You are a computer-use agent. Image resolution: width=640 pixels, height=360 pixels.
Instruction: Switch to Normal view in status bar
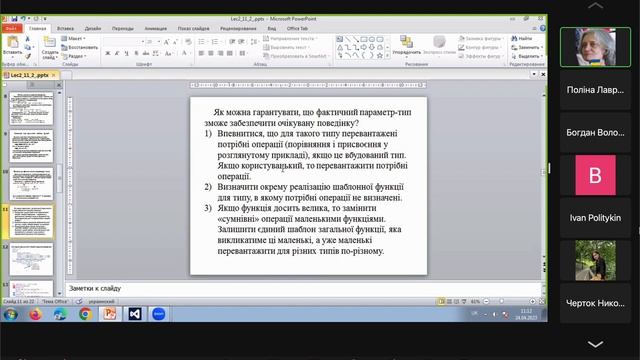click(x=441, y=302)
